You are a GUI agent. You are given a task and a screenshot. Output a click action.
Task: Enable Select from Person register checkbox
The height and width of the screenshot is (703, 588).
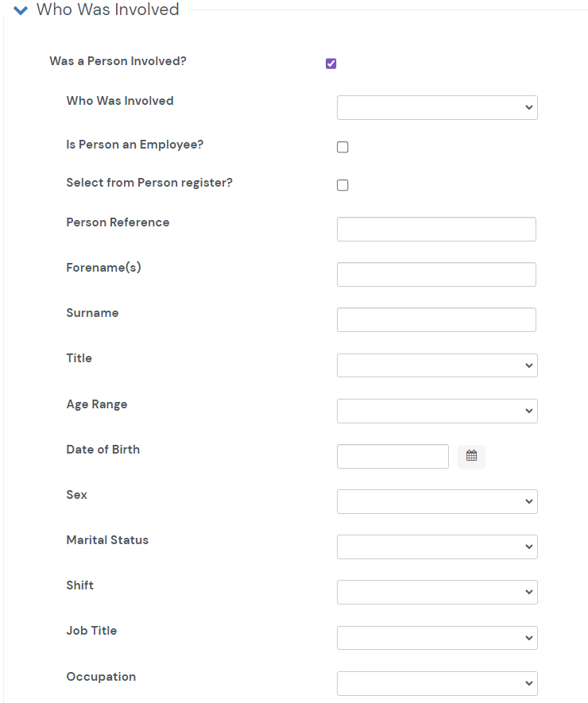coord(342,185)
